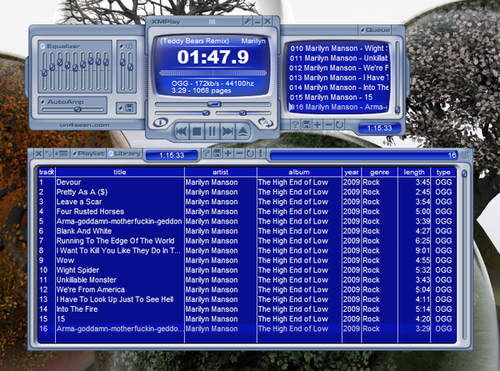Screen dimensions: 500x371
Task: Sort the list by the type column header
Action: [x=444, y=172]
